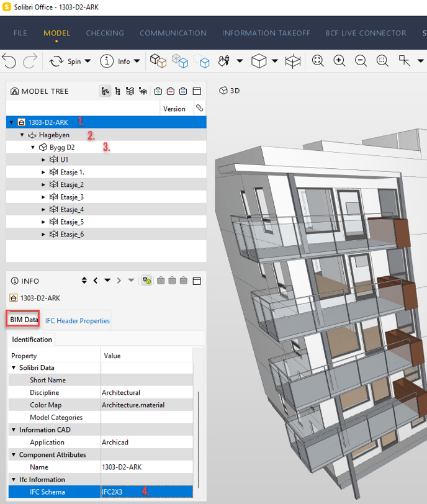
Task: Select the Identification sub-tab
Action: (32, 340)
